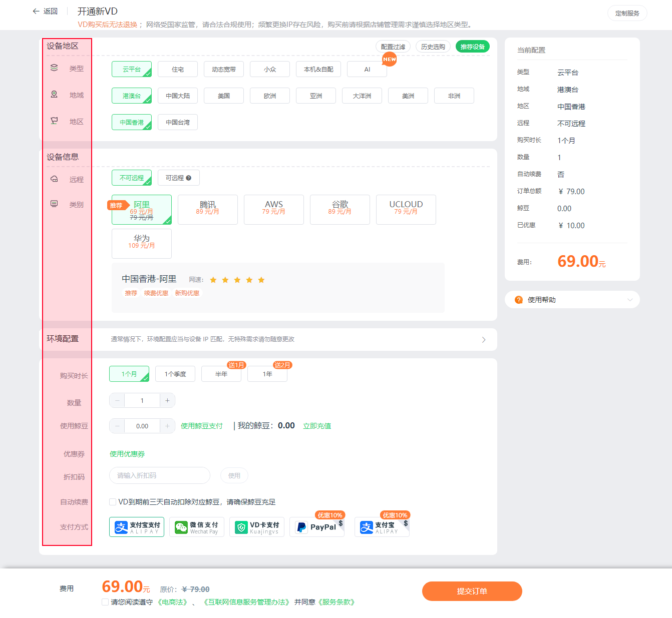Select the 腾讯 89元/月 device card
The height and width of the screenshot is (618, 672).
tap(208, 210)
